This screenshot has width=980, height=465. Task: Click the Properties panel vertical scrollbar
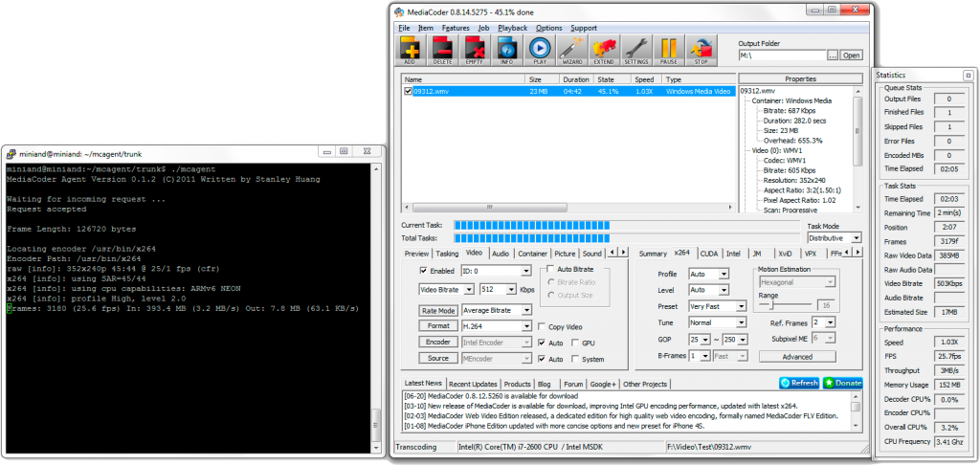pos(857,148)
